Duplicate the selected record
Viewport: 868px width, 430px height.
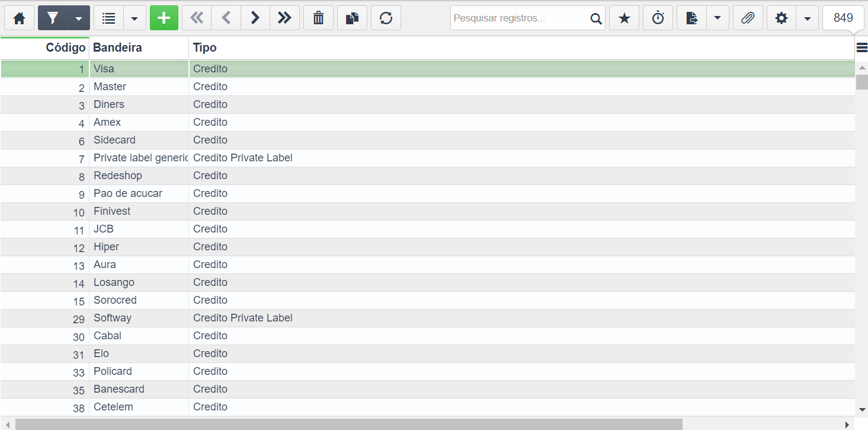[353, 18]
